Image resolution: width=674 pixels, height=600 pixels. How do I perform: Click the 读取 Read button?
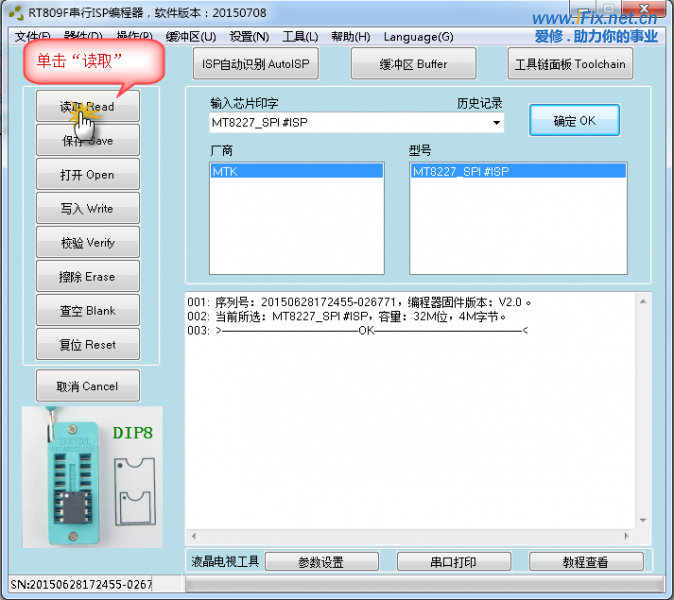87,106
